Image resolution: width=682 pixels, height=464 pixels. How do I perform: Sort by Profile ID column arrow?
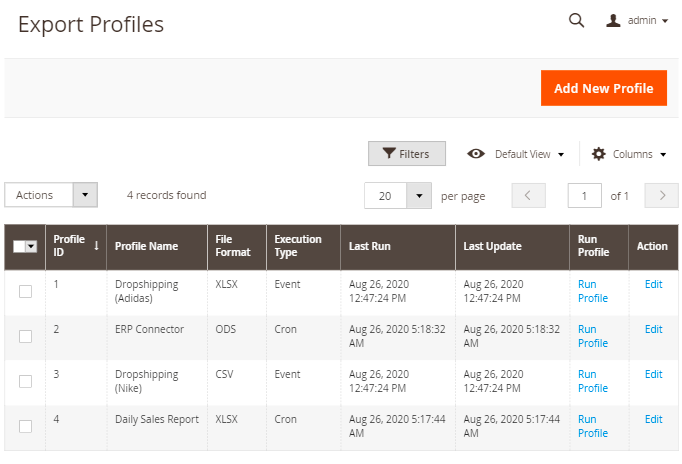tap(96, 245)
